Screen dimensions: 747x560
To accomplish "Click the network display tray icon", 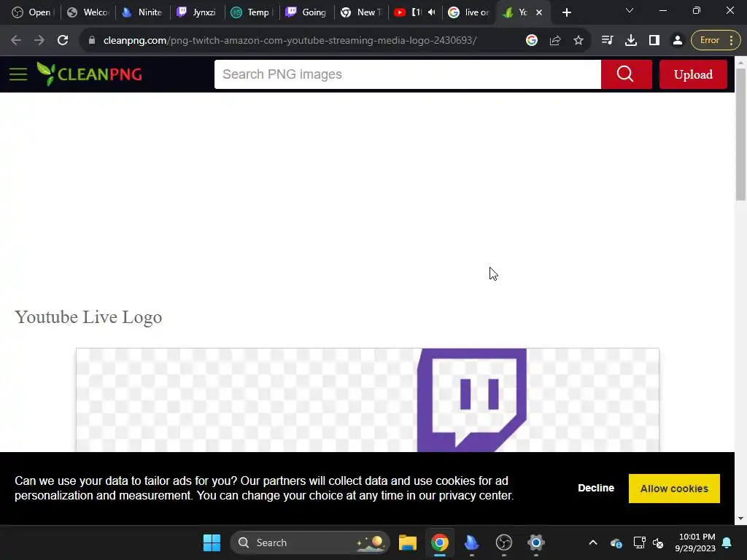I will coord(639,542).
